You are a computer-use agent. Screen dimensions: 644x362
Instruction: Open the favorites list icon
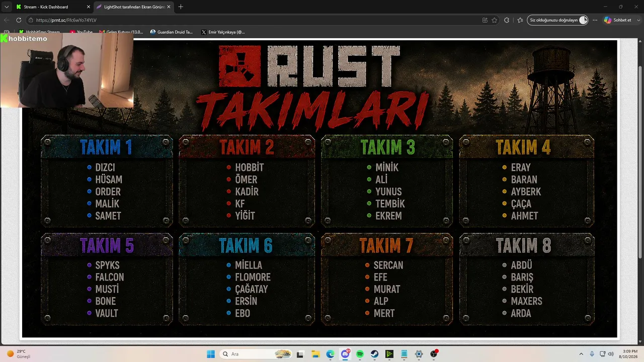tap(520, 20)
